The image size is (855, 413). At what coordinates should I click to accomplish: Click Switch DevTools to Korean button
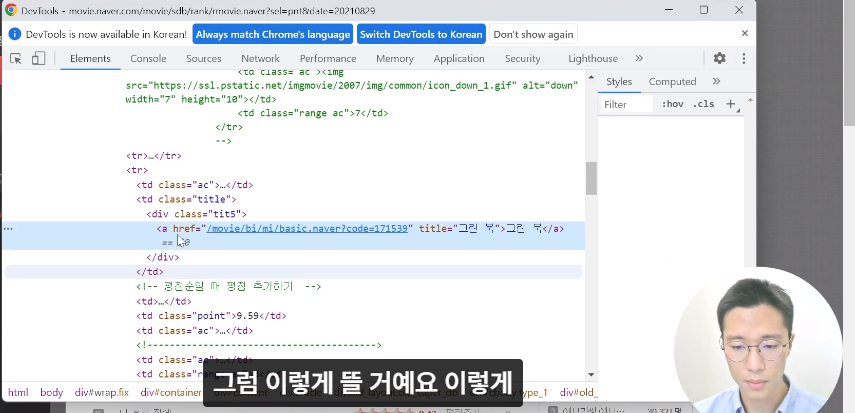421,34
